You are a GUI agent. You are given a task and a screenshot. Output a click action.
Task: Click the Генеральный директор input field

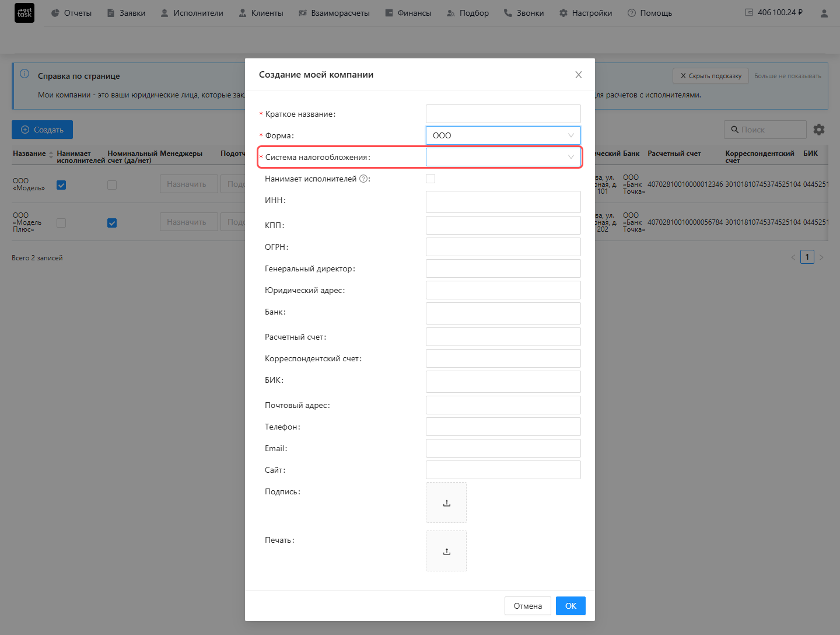[503, 268]
